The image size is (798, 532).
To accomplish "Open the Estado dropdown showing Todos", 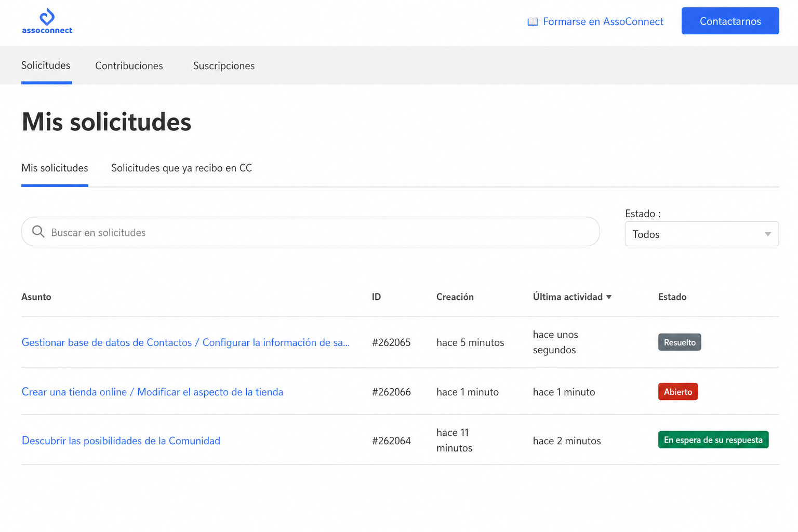I will coord(701,234).
